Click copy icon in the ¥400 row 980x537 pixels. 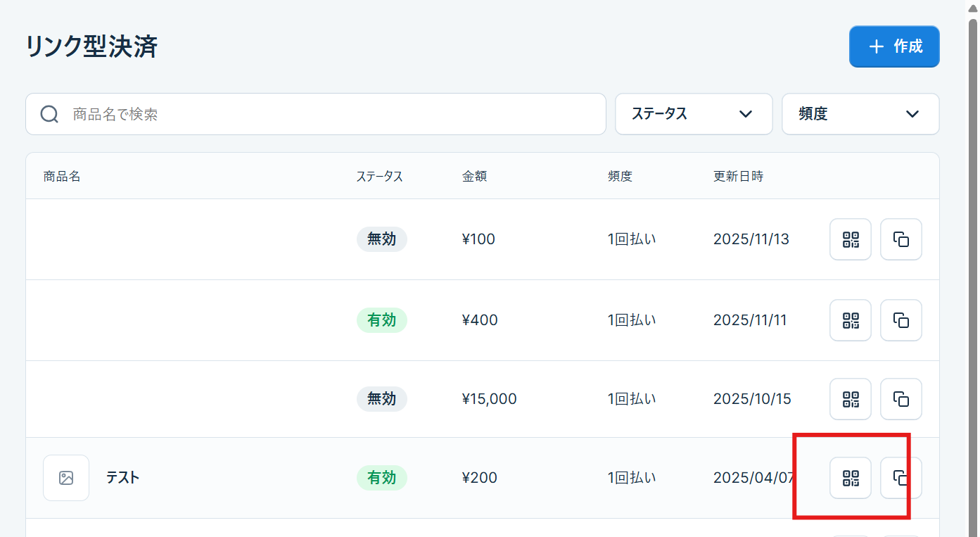click(x=901, y=320)
